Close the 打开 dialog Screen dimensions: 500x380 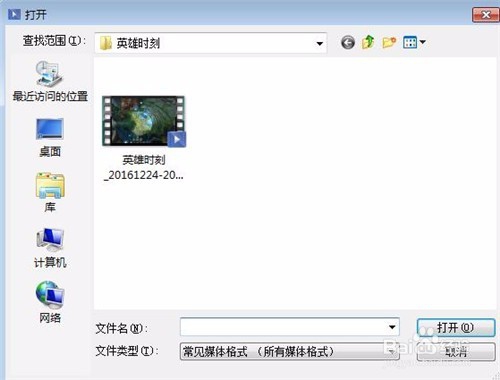pos(485,15)
